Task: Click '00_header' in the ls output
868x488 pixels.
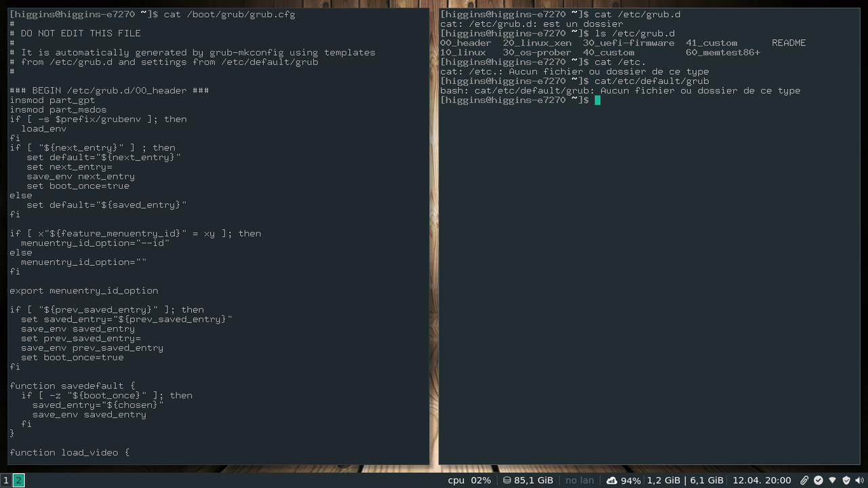Action: [x=465, y=43]
